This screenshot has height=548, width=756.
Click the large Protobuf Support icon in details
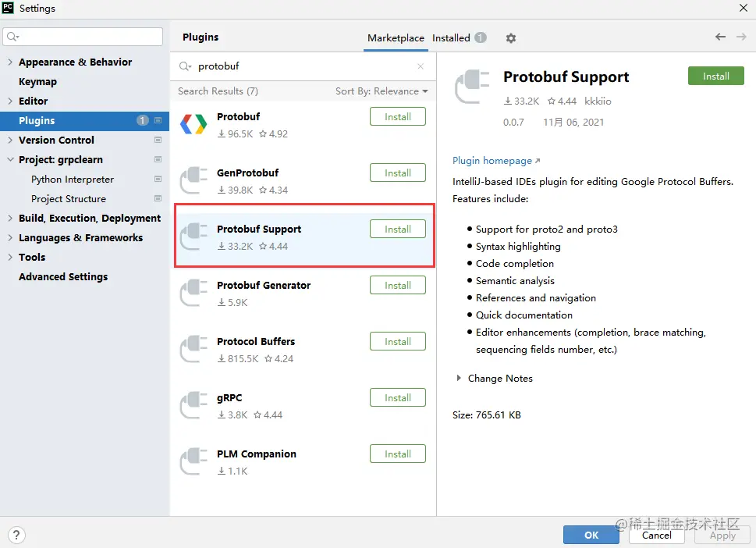[x=472, y=87]
